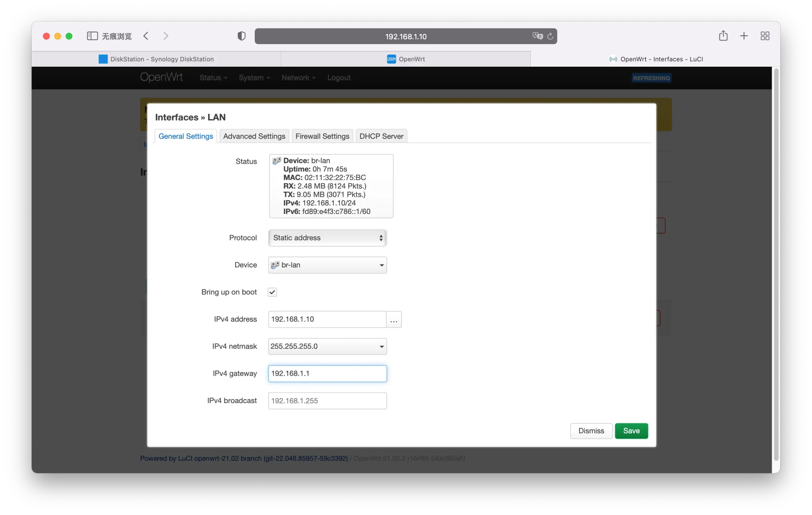
Task: Click the Logout link in navbar
Action: coord(338,78)
